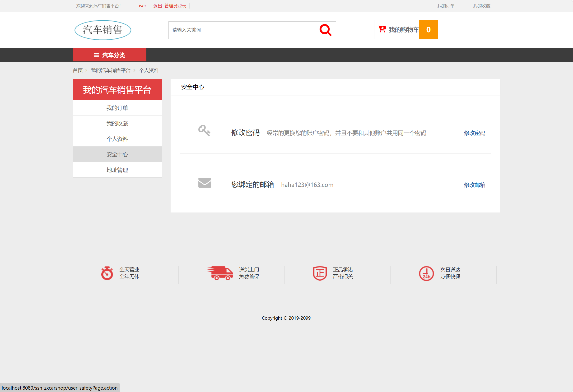Click the keyword search input field
Screen dimensions: 573x392
click(242, 30)
